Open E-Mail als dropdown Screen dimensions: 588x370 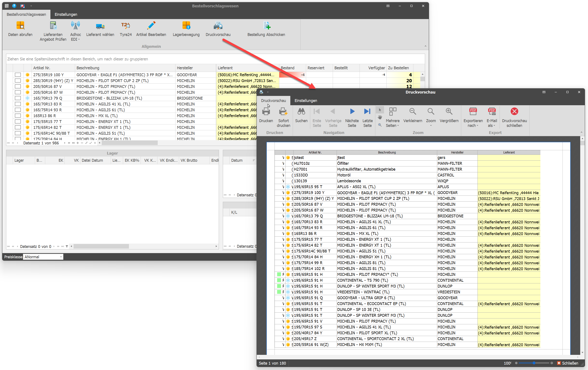tap(492, 117)
